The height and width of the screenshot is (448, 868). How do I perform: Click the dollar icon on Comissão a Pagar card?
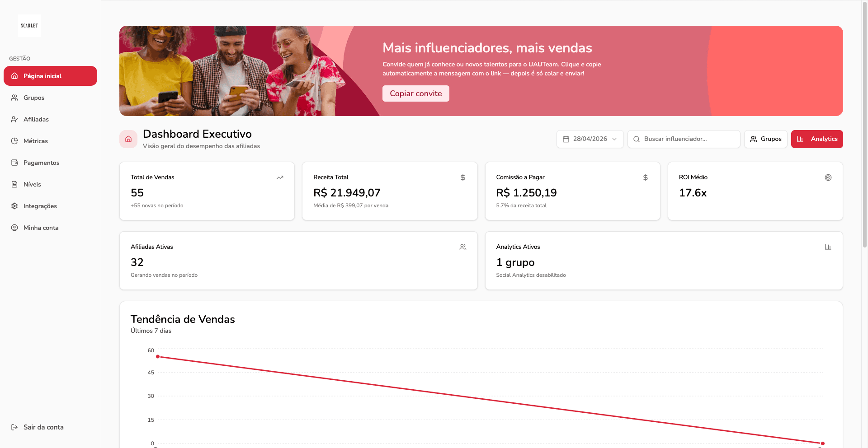(x=645, y=177)
